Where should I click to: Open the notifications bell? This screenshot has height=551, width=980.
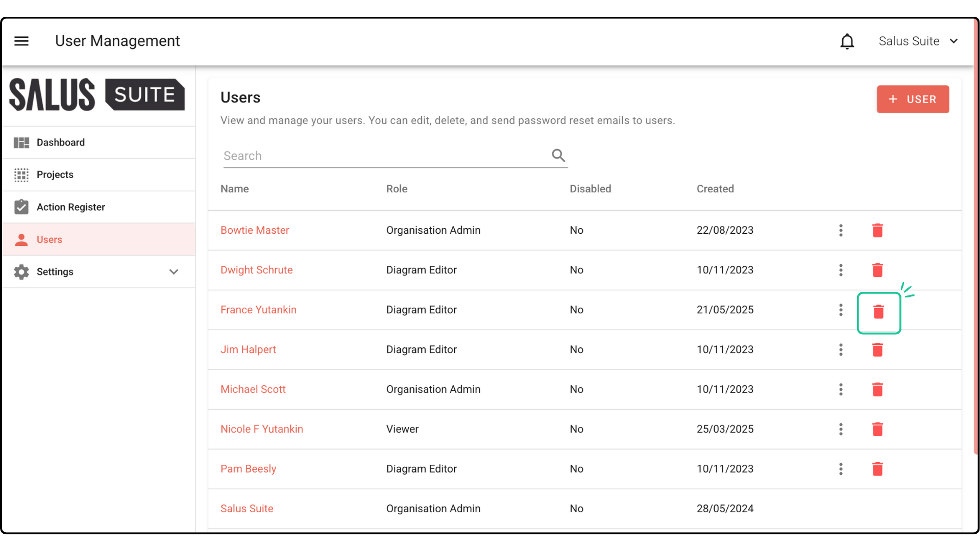tap(847, 41)
